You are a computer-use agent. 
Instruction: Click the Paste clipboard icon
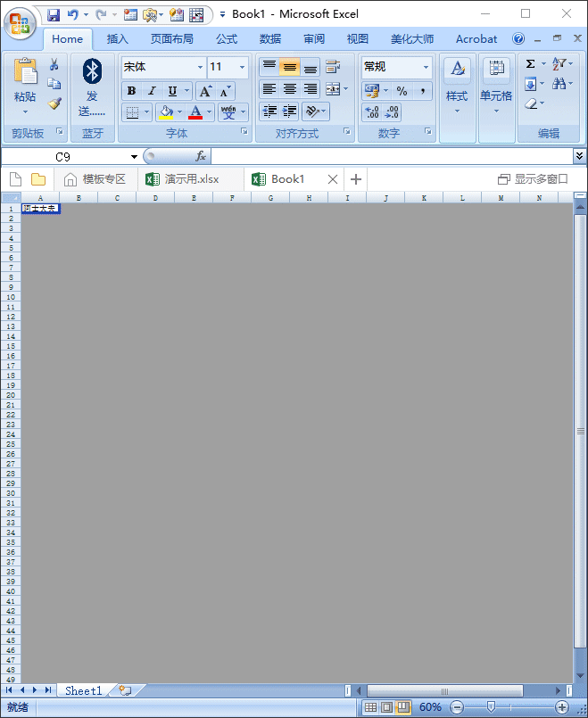tap(25, 71)
